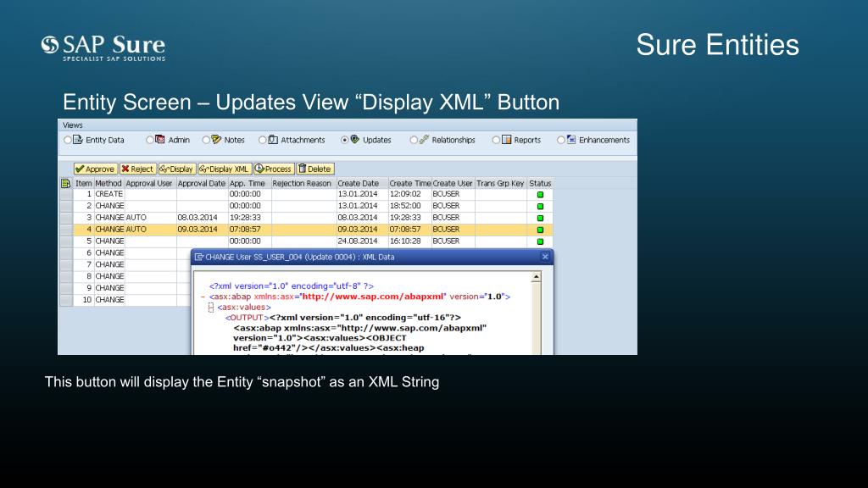Click the Reports view icon
Viewport: 868px width, 488px height.
(x=507, y=140)
